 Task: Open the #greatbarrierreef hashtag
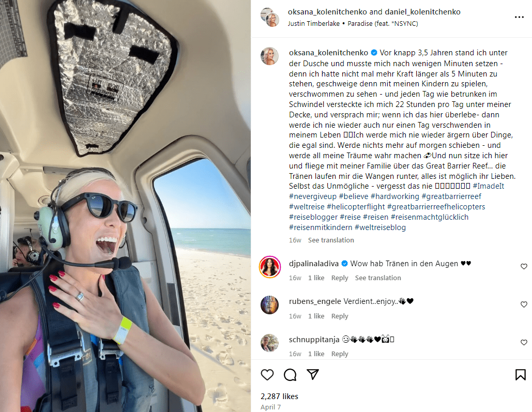[451, 196]
